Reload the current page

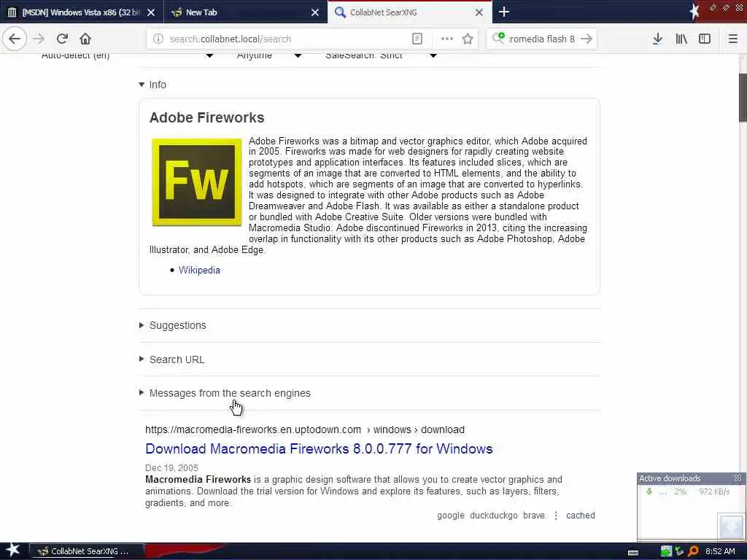pyautogui.click(x=62, y=39)
